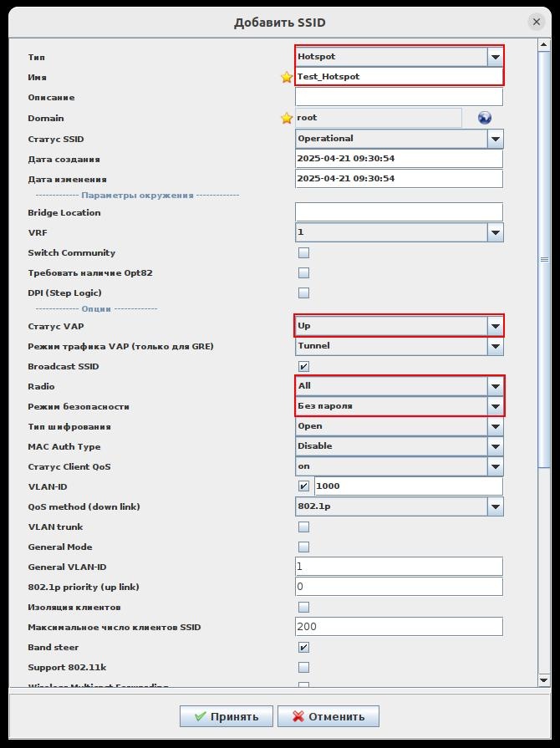Open QoS method (down link) dropdown
The height and width of the screenshot is (748, 560).
[400, 506]
